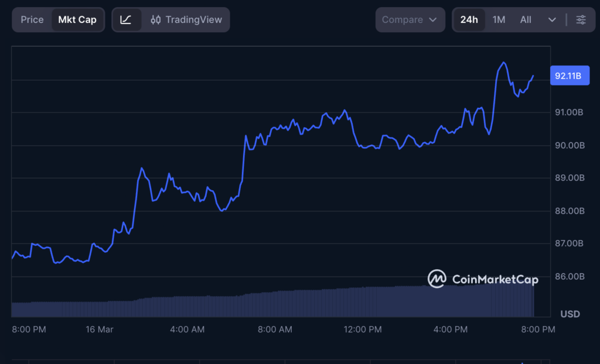600x364 pixels.
Task: Click the checkmark inside the 24h button
Action: click(x=469, y=19)
